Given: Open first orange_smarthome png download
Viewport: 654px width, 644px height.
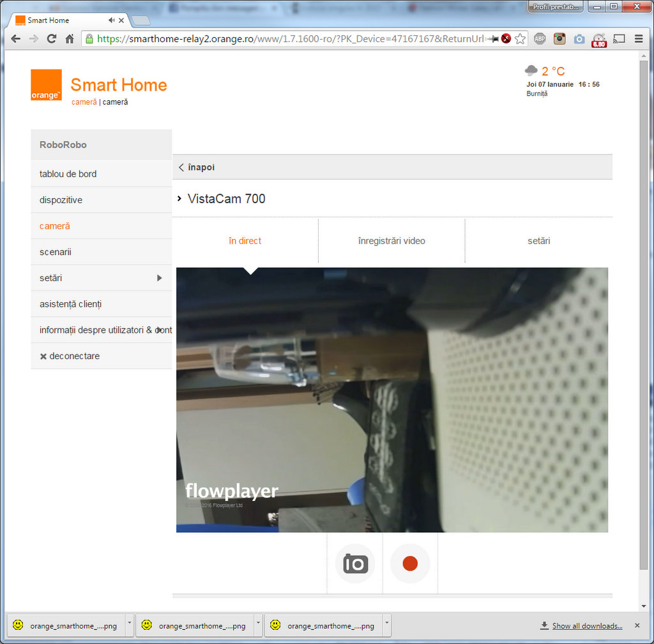Looking at the screenshot, I should [x=66, y=625].
